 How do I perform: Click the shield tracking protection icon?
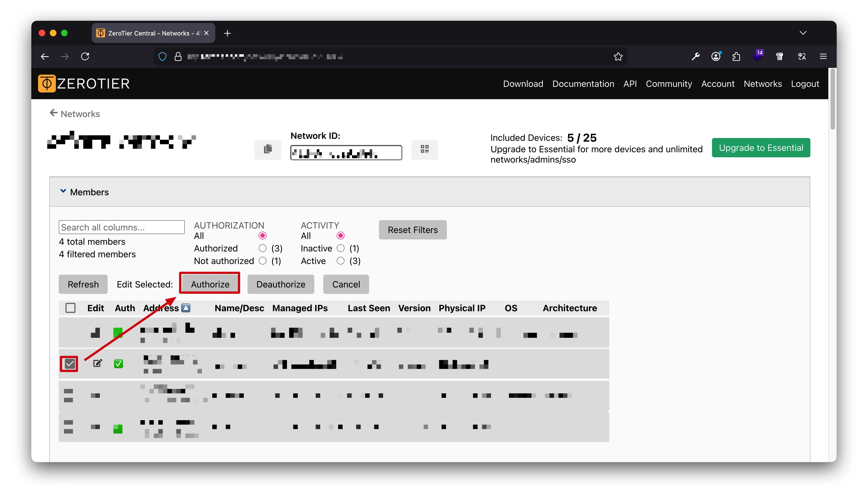tap(162, 56)
